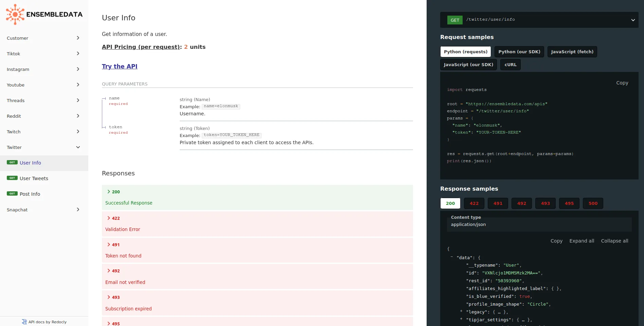Open the API Pricing (per request) link
The height and width of the screenshot is (326, 644).
pyautogui.click(x=141, y=47)
